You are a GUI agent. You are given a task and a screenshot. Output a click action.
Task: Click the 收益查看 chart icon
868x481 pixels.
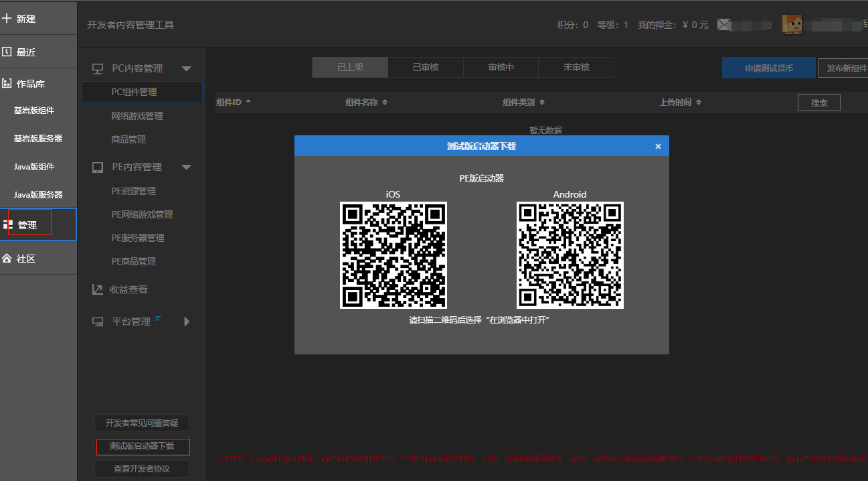pyautogui.click(x=98, y=289)
